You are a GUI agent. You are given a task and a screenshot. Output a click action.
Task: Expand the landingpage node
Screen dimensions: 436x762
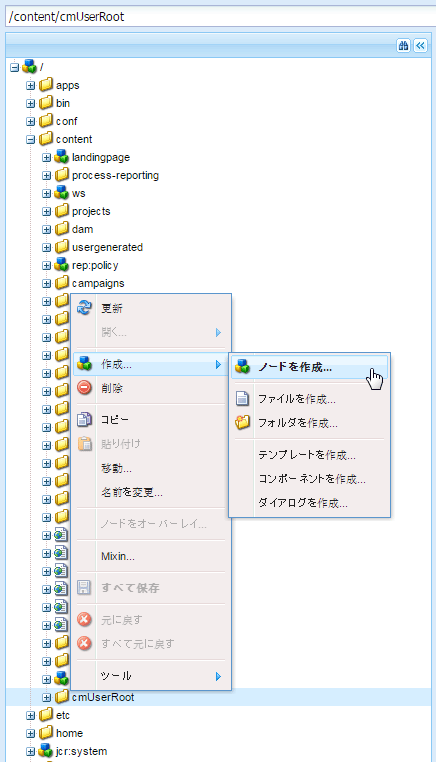pyautogui.click(x=47, y=157)
